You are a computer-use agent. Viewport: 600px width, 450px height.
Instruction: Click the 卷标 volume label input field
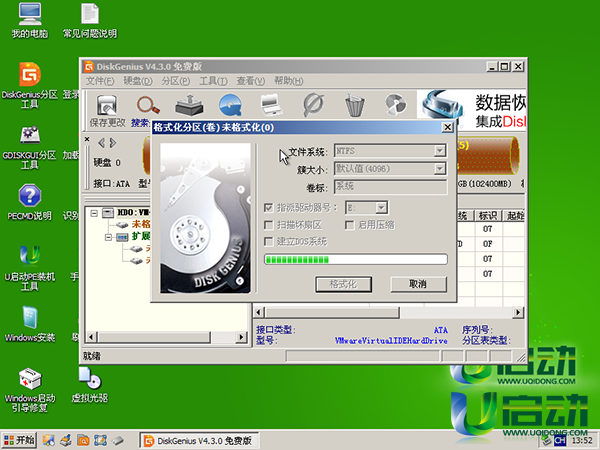click(390, 187)
